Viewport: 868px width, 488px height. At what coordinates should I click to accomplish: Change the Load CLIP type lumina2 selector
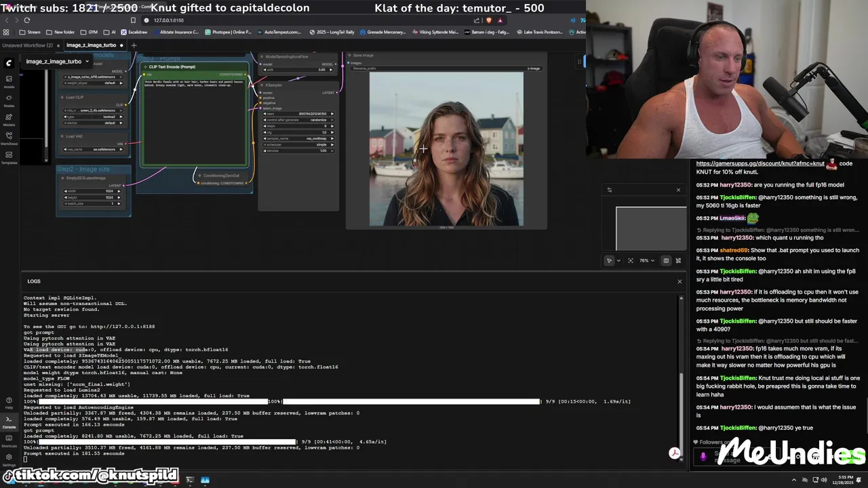click(x=94, y=117)
